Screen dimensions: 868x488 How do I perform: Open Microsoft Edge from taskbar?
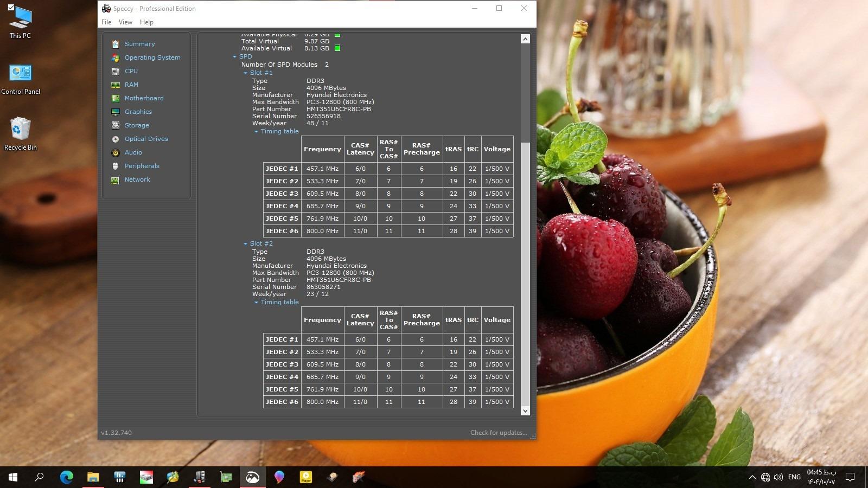tap(67, 477)
